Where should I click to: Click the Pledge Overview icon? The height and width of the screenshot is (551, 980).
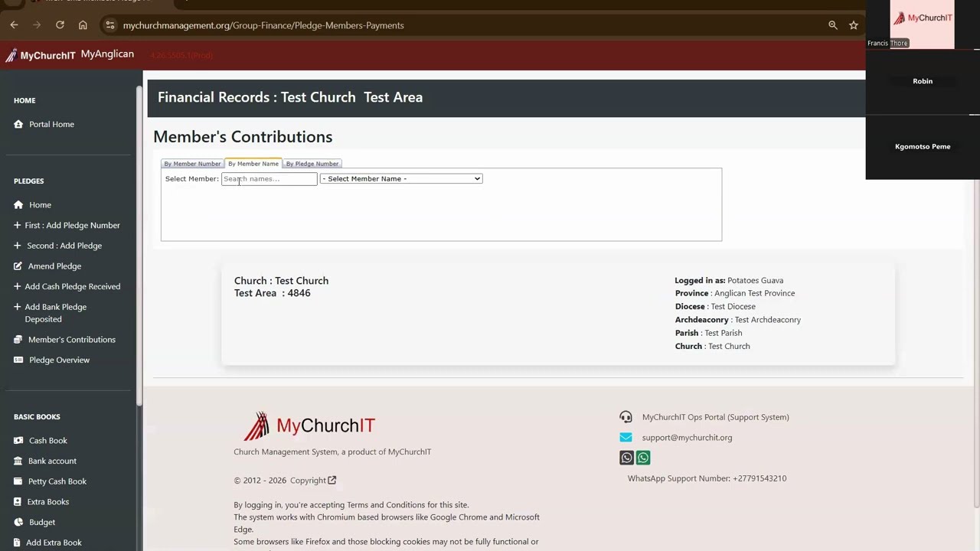[x=18, y=360]
